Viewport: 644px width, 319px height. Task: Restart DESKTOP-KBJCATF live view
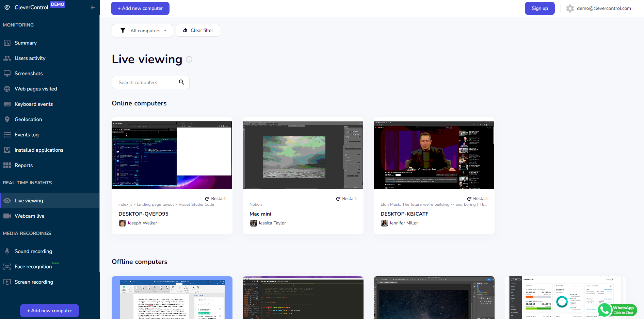(477, 199)
